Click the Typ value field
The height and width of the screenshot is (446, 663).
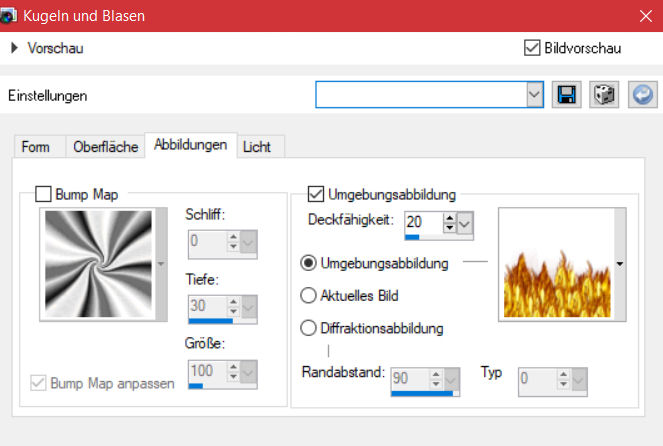point(537,378)
